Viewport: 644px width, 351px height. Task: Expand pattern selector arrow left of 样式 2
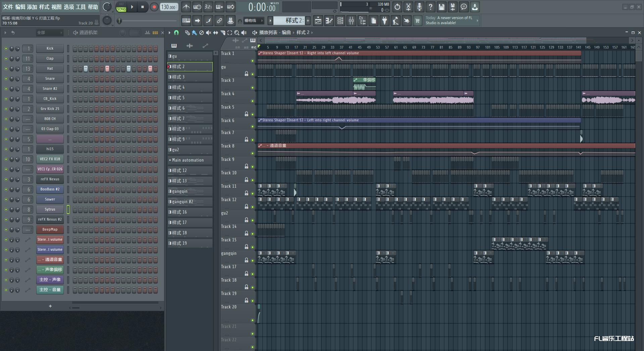pyautogui.click(x=270, y=21)
